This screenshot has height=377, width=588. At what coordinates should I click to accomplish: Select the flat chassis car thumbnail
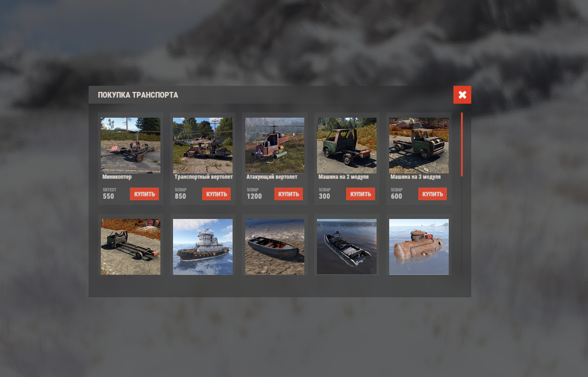coord(130,247)
